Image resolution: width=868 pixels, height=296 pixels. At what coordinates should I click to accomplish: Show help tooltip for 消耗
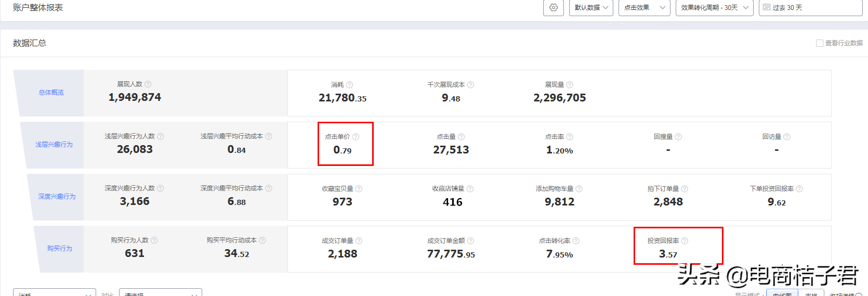pos(349,85)
